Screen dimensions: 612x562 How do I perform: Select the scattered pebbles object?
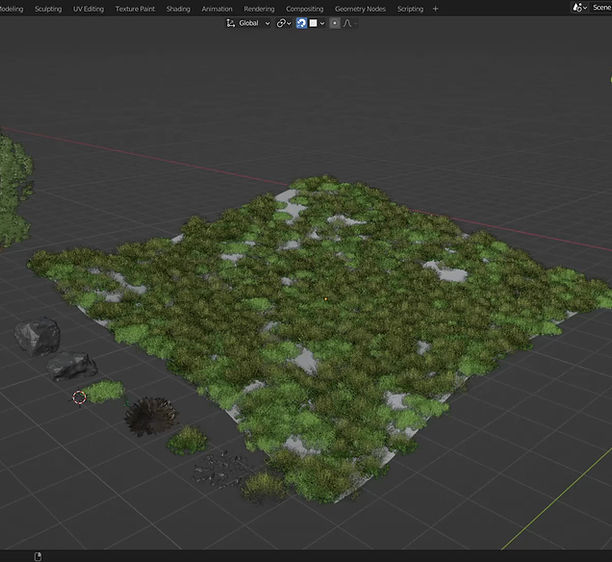tap(219, 468)
